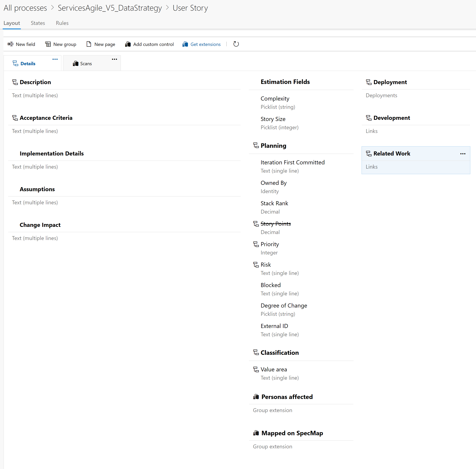This screenshot has height=469, width=476.
Task: Click the Personas affected extension icon
Action: 256,397
